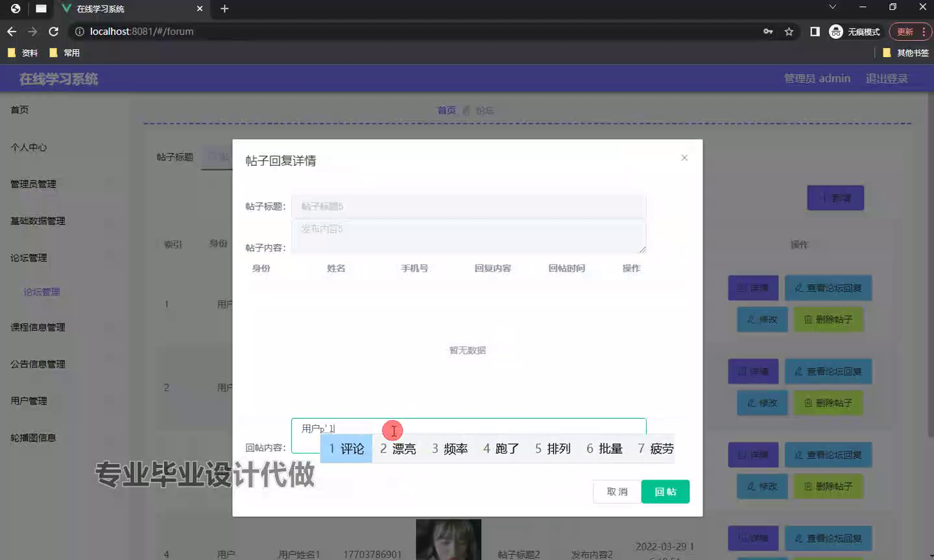Click 取消 in the reply dialog
The height and width of the screenshot is (560, 934).
point(617,492)
